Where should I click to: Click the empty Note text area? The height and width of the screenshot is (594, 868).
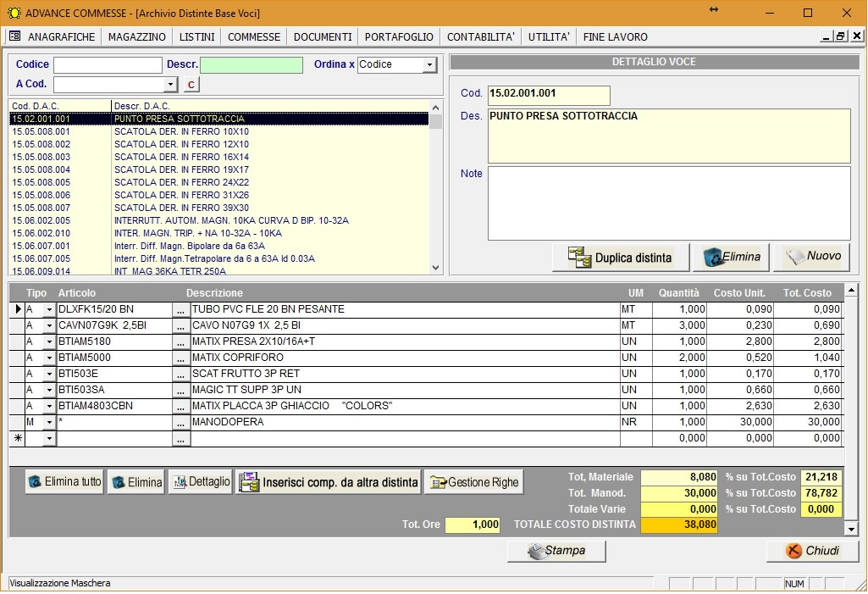(x=669, y=203)
